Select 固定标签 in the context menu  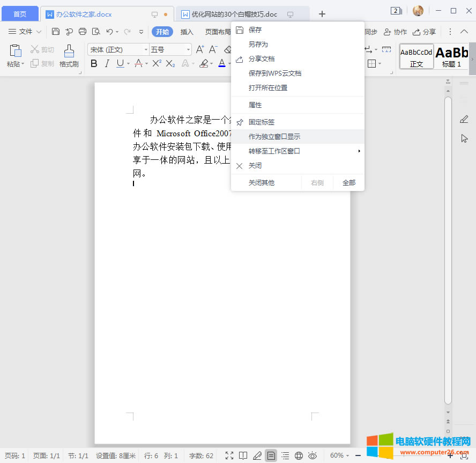tap(263, 122)
